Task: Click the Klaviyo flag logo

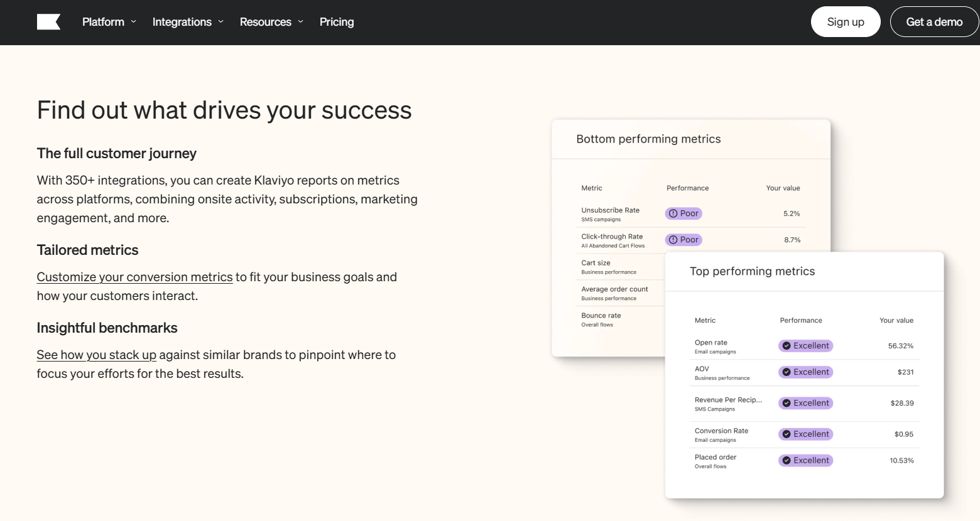Action: click(x=48, y=22)
